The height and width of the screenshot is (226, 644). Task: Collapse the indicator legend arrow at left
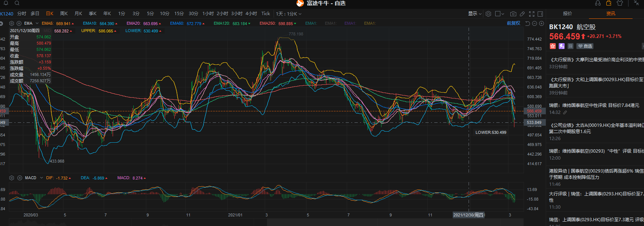[1, 23]
